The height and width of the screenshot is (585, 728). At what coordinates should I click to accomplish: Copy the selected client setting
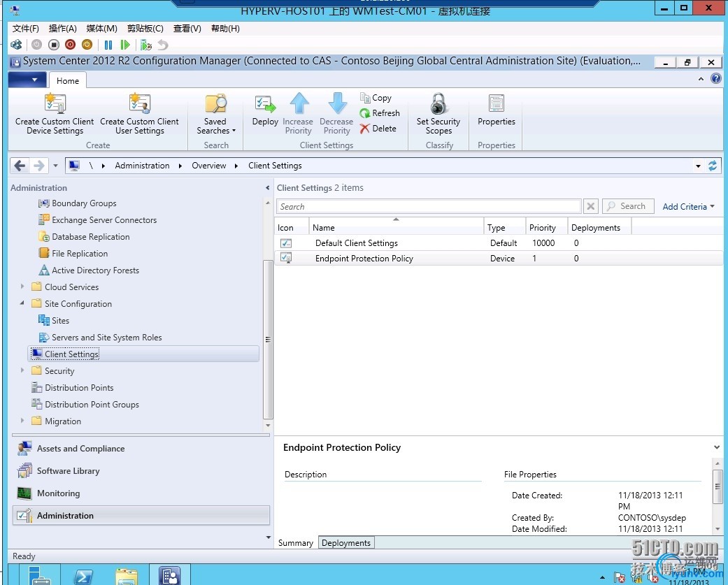(376, 98)
